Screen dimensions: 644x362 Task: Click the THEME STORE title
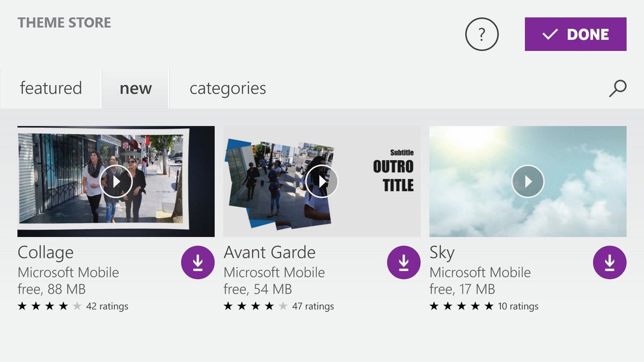(64, 23)
